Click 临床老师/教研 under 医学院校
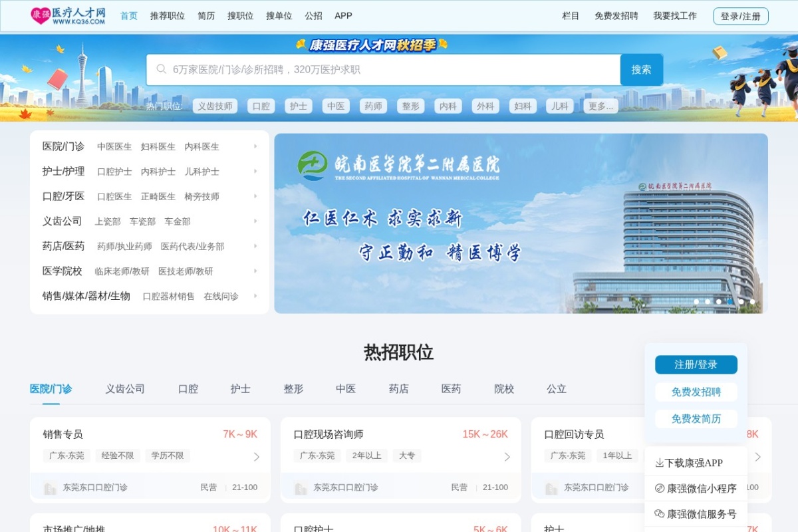The height and width of the screenshot is (532, 798). click(122, 271)
